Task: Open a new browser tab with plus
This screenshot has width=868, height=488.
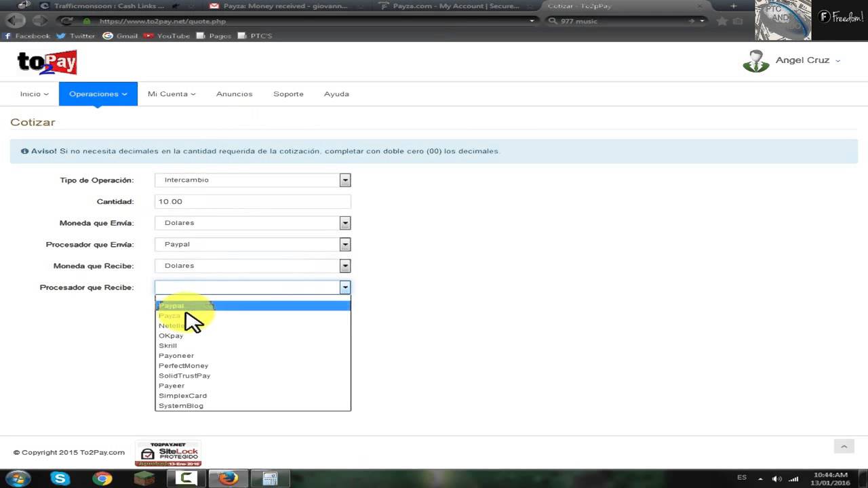Action: pos(733,5)
